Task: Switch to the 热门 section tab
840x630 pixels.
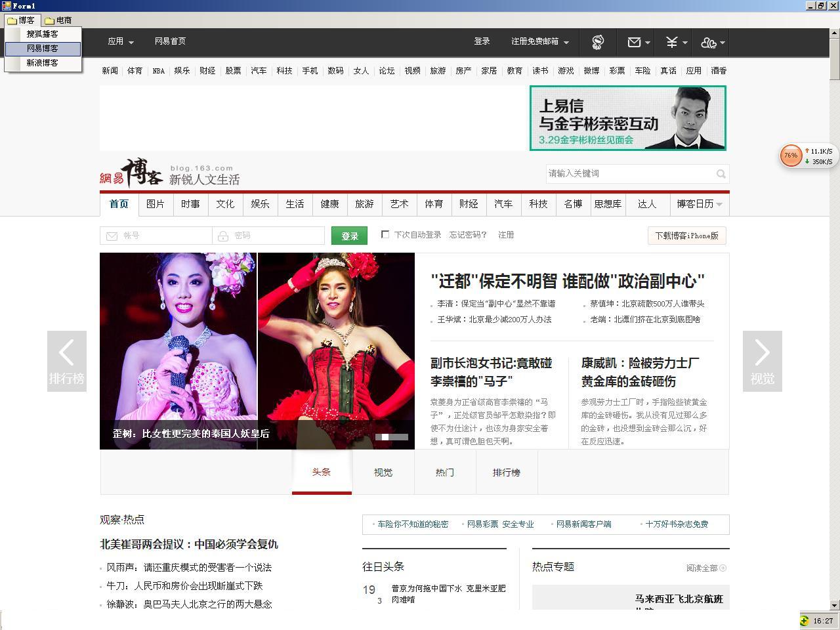Action: [445, 472]
